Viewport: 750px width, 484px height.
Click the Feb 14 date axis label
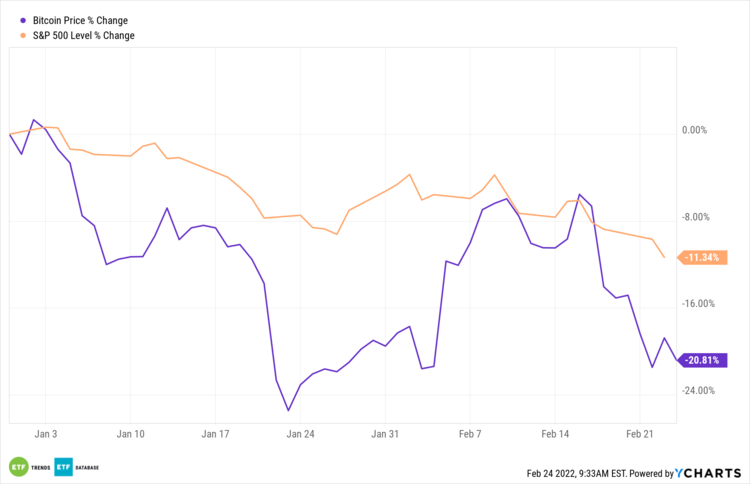(555, 434)
